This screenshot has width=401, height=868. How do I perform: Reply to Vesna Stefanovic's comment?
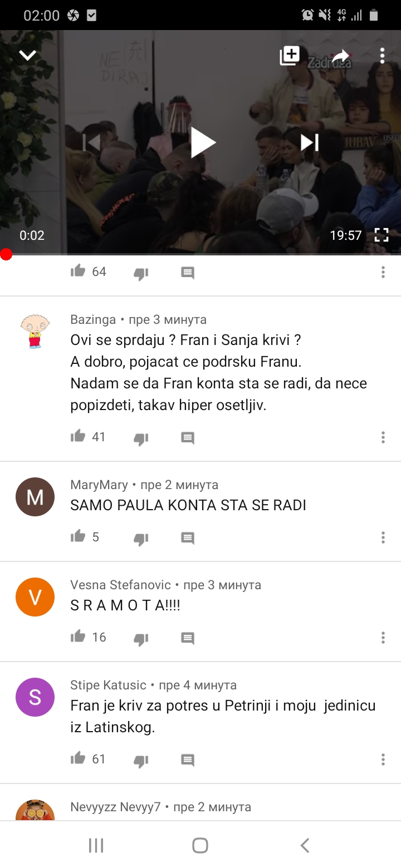pyautogui.click(x=188, y=638)
